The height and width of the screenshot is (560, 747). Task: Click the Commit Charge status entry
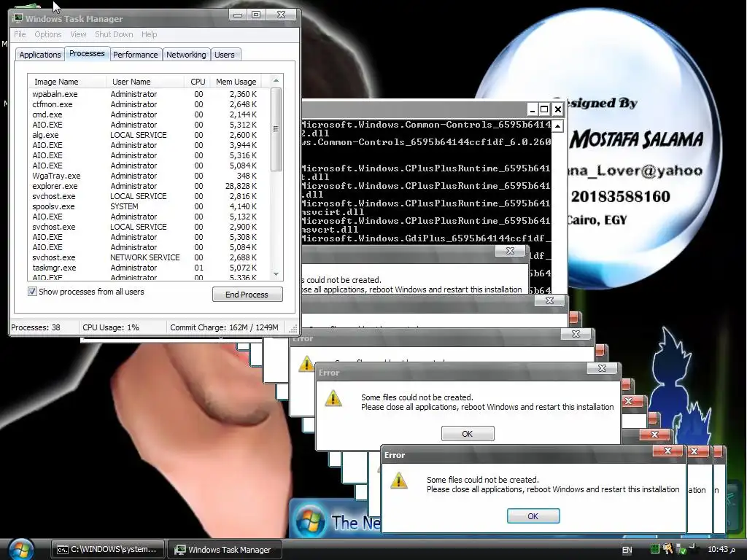click(x=224, y=327)
